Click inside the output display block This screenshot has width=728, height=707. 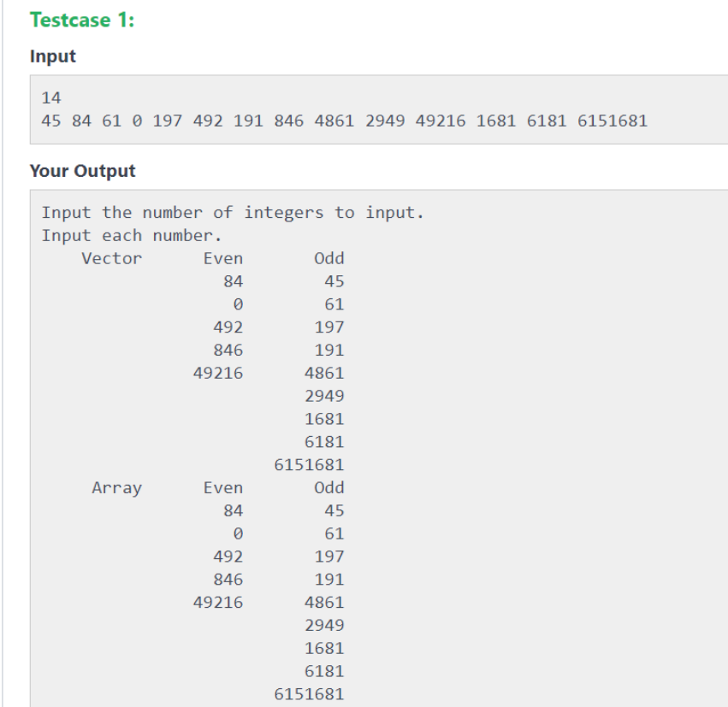[513, 427]
